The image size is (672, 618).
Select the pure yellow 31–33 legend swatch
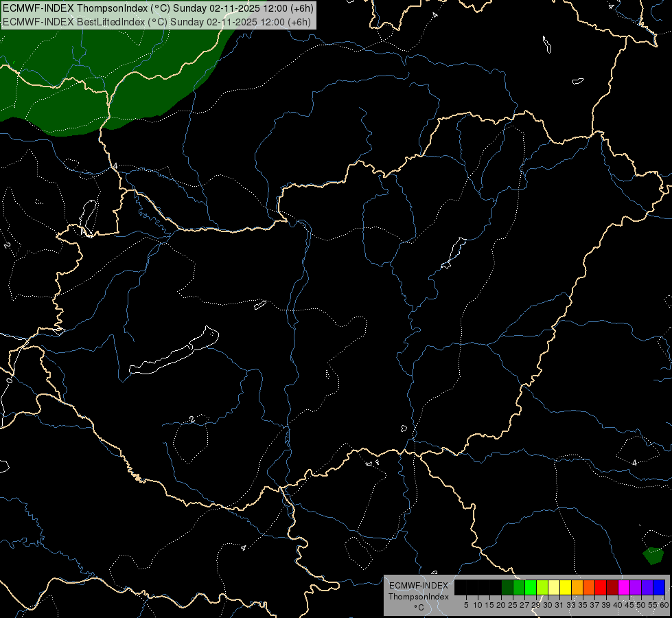coord(566,588)
